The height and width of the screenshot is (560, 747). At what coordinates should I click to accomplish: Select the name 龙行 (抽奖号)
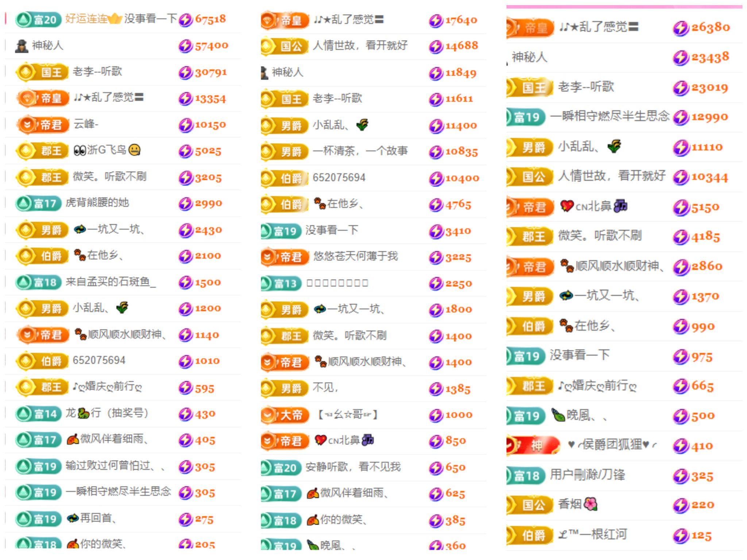(107, 413)
